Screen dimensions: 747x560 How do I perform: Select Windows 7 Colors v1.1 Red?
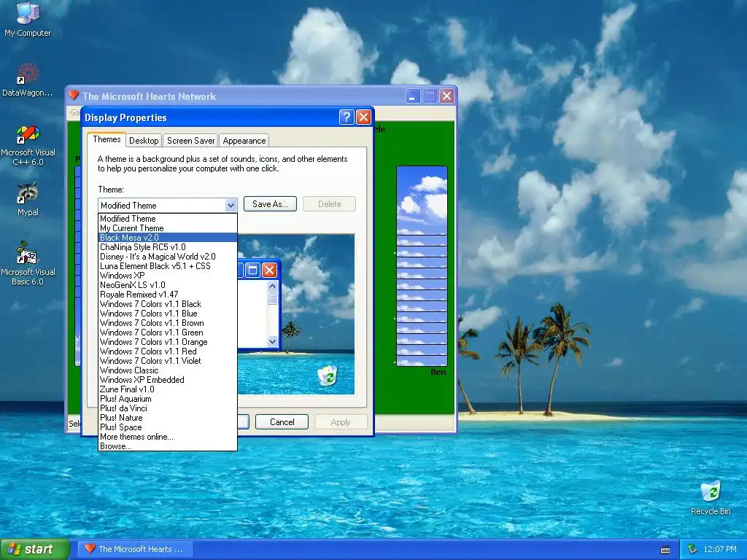[167, 351]
